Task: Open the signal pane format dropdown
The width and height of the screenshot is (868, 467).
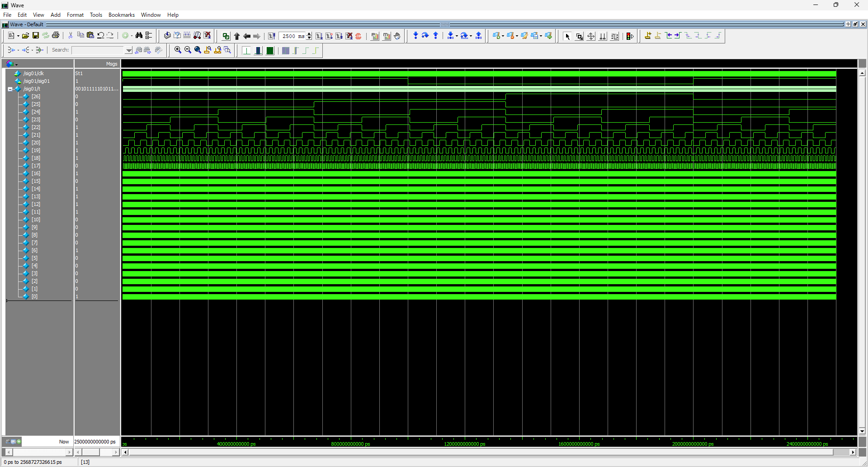Action: tap(16, 64)
